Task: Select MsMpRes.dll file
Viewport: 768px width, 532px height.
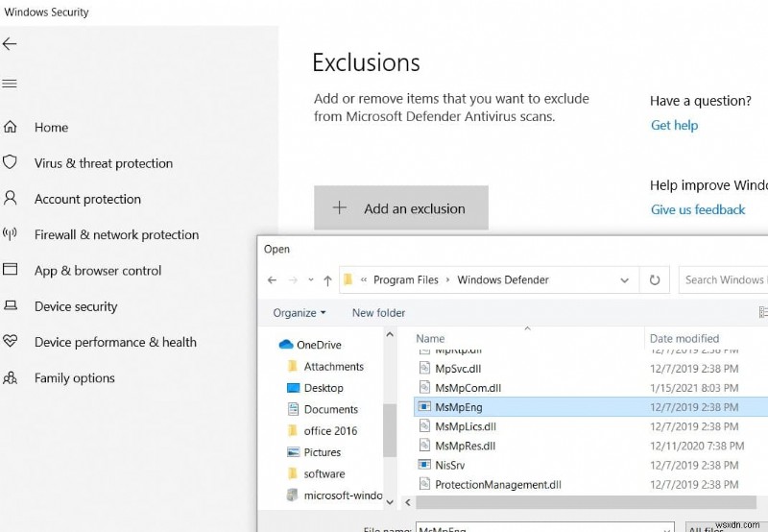Action: tap(465, 446)
